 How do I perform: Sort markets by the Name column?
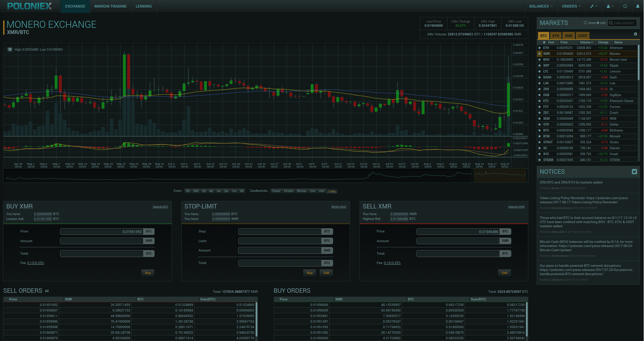[x=618, y=42]
